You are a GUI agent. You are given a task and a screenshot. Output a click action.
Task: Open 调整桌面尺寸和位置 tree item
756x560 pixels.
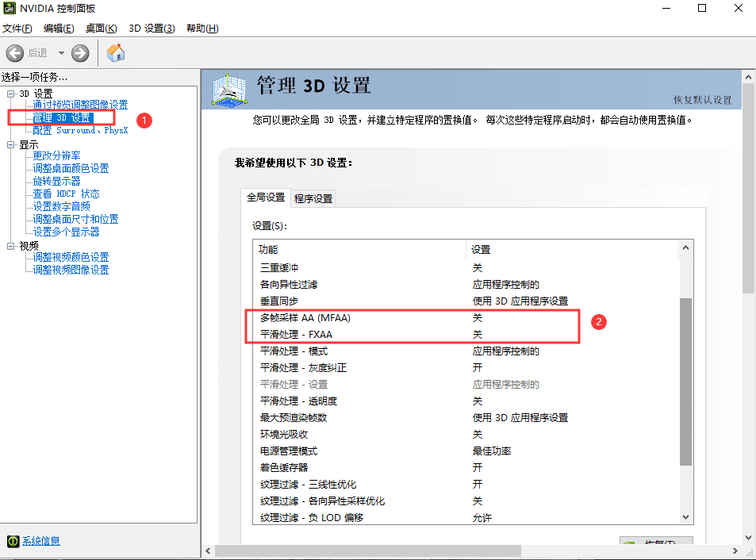click(75, 219)
